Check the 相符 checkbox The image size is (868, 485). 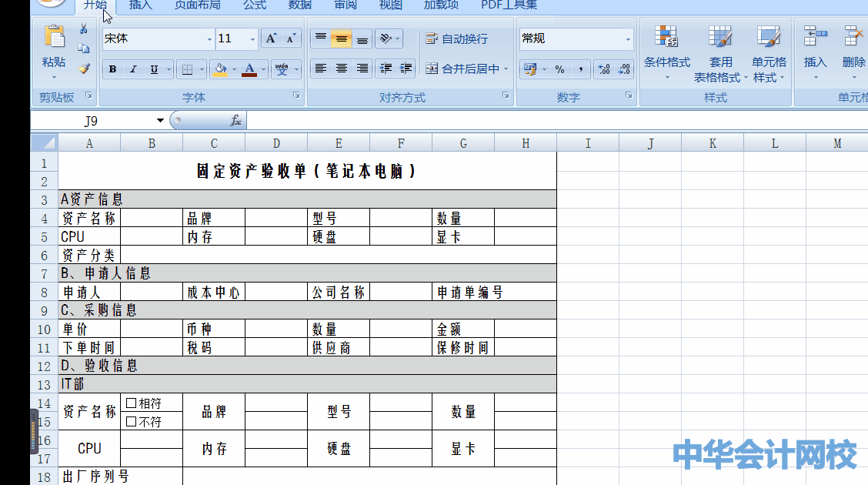tap(131, 403)
